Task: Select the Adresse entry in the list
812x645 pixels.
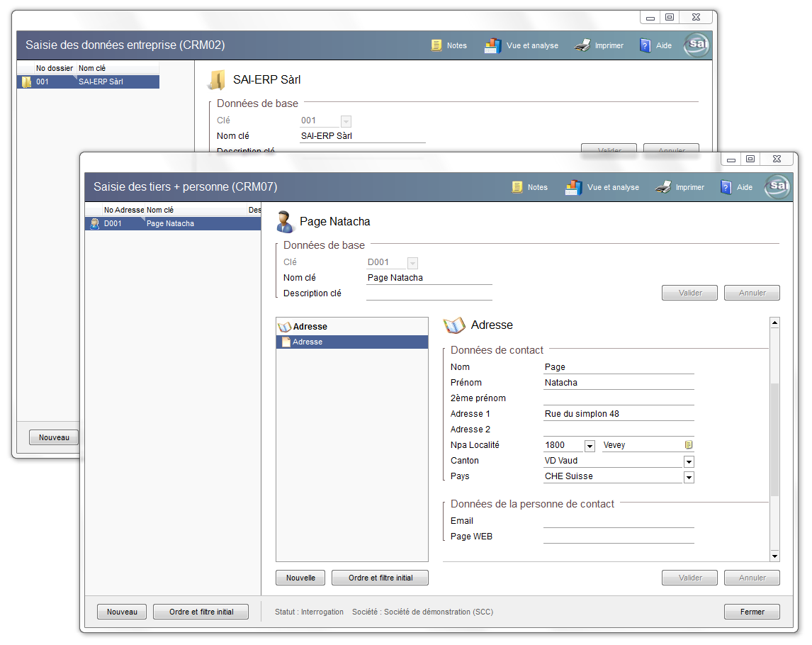Action: (x=352, y=342)
